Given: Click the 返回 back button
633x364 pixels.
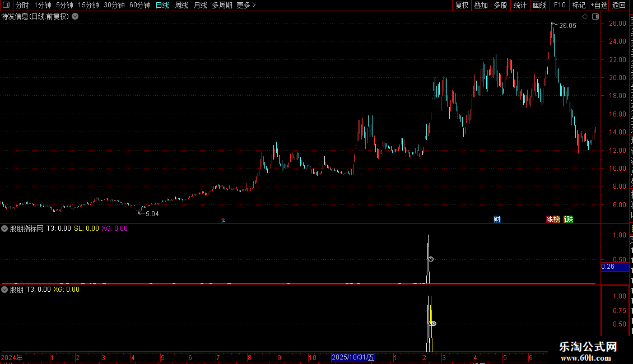Looking at the screenshot, I should pyautogui.click(x=618, y=5).
